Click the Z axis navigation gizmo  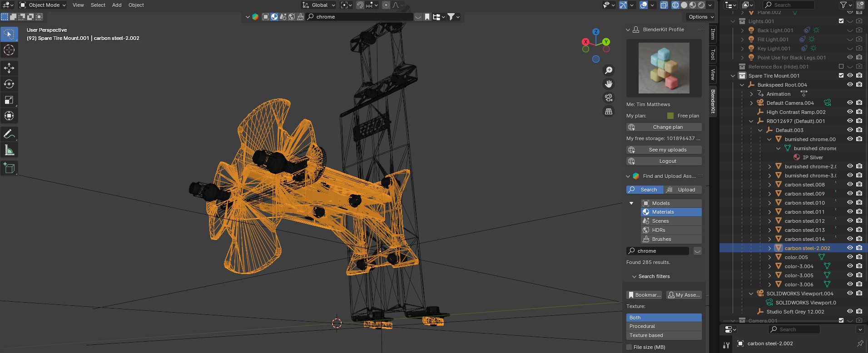[x=596, y=32]
